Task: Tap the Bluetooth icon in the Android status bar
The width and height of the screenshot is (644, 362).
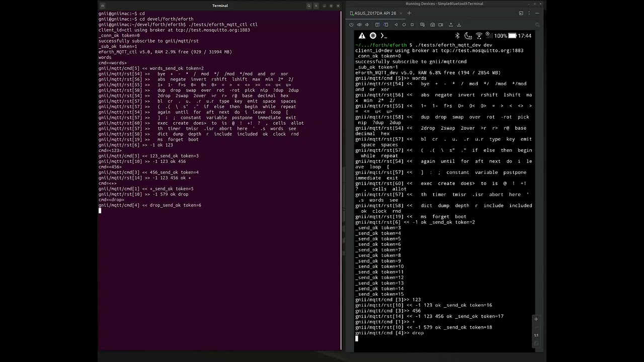Action: [x=457, y=36]
